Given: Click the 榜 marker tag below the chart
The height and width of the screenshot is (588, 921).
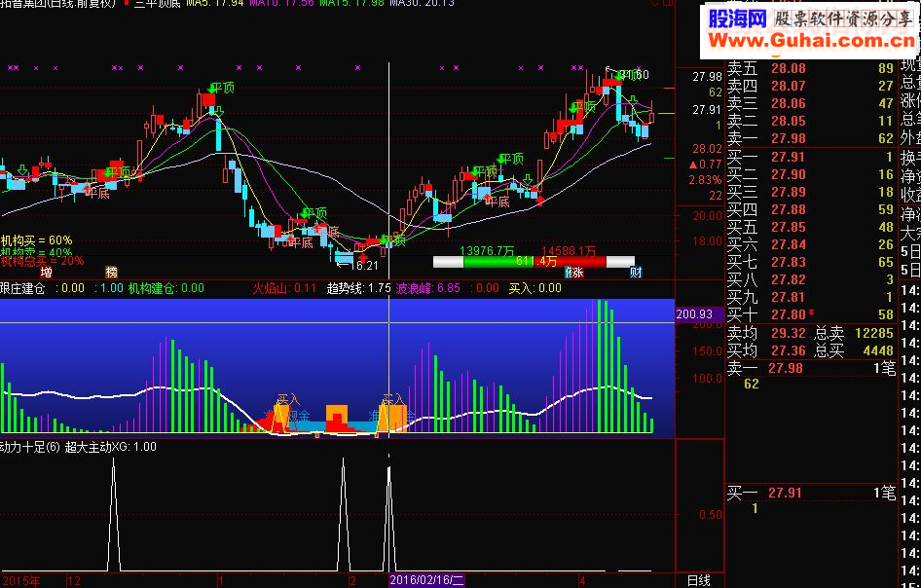Looking at the screenshot, I should pos(111,272).
